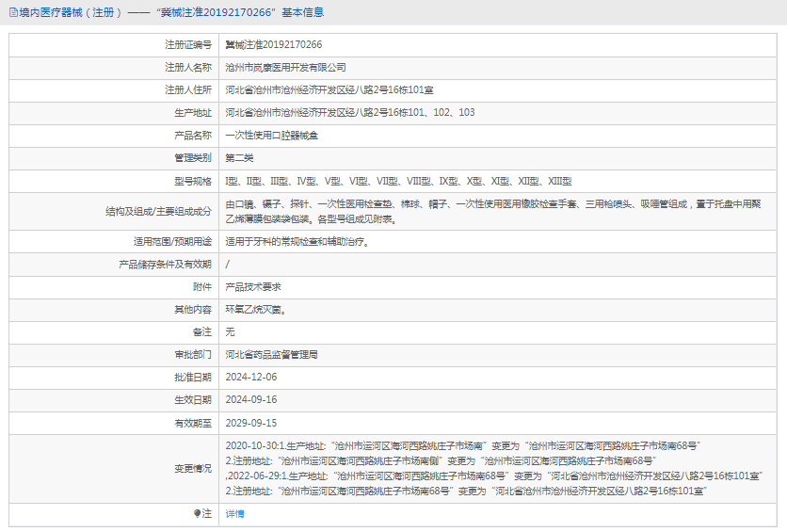The width and height of the screenshot is (787, 532).
Task: Select product name 一次性使用口腔器械盒
Action: click(x=271, y=135)
